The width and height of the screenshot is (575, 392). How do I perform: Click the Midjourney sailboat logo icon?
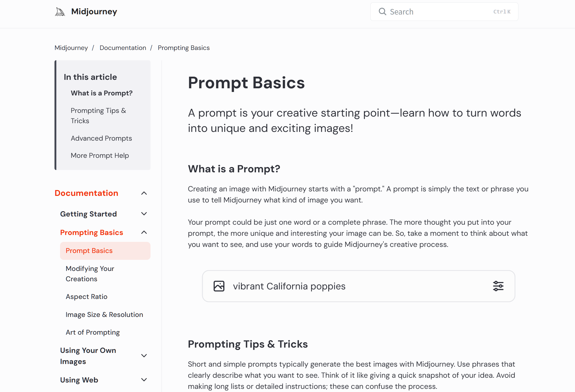pos(60,12)
